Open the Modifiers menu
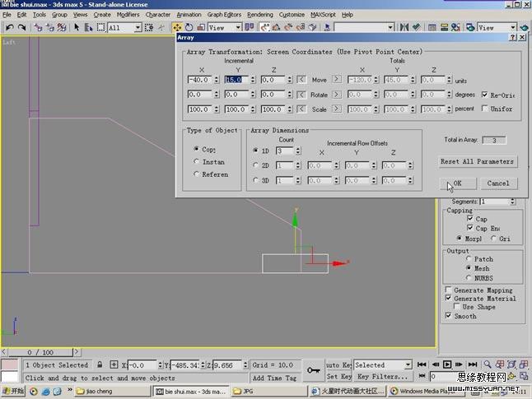Screen dimensions: 532x399 pos(128,15)
